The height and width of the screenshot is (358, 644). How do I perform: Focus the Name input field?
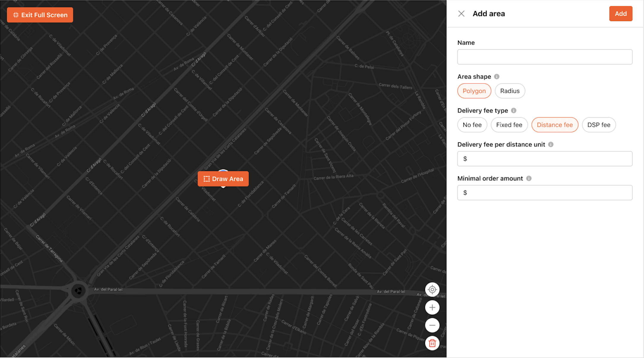click(x=545, y=57)
